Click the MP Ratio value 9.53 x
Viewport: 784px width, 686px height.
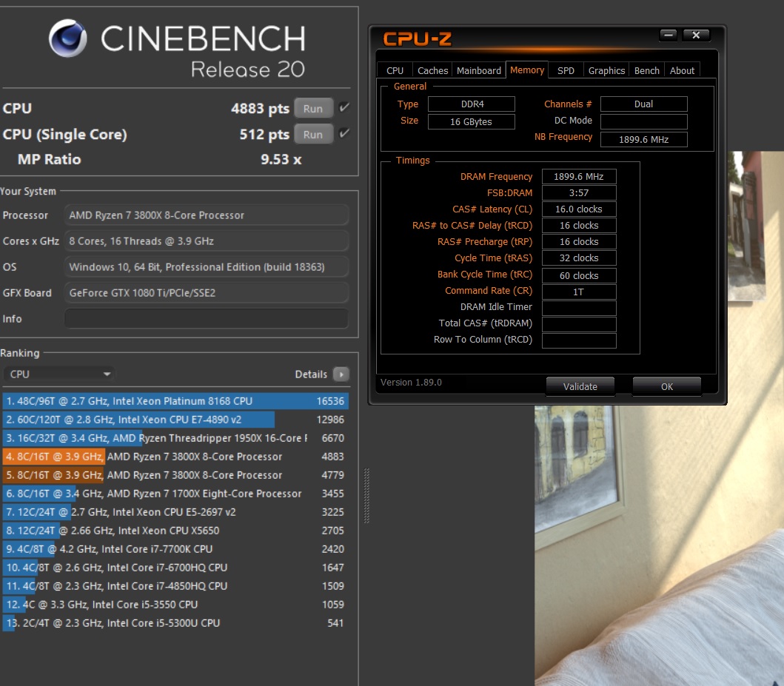281,159
